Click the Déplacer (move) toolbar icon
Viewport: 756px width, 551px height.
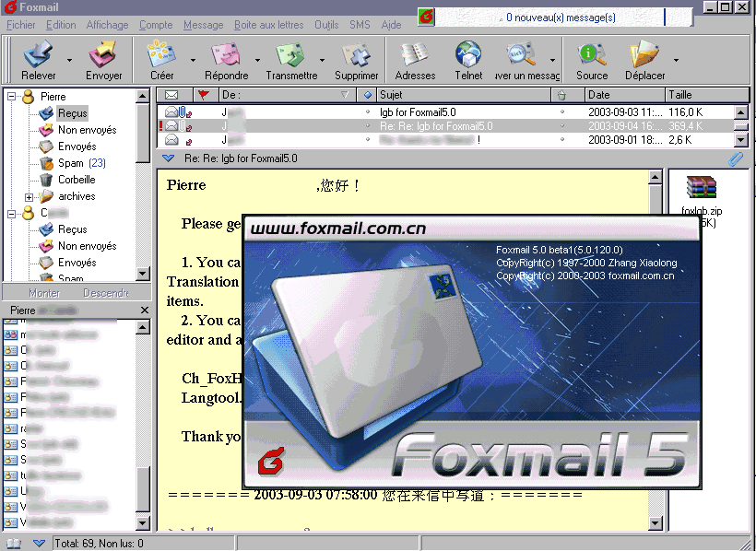point(644,54)
